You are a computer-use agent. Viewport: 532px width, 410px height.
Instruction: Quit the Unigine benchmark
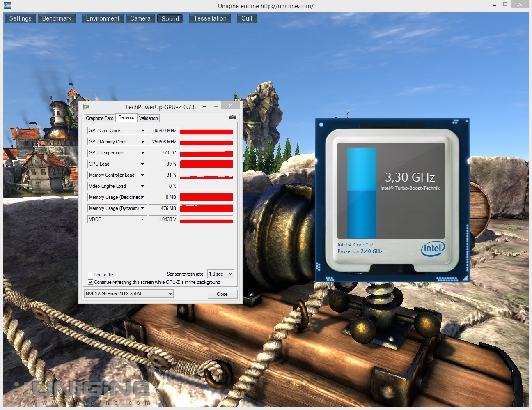click(247, 18)
